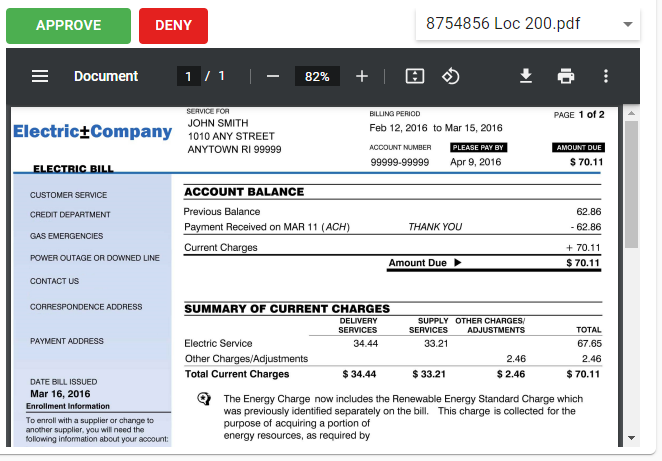
Task: Click the ACCOUNT BALANCE heading
Action: click(x=244, y=192)
